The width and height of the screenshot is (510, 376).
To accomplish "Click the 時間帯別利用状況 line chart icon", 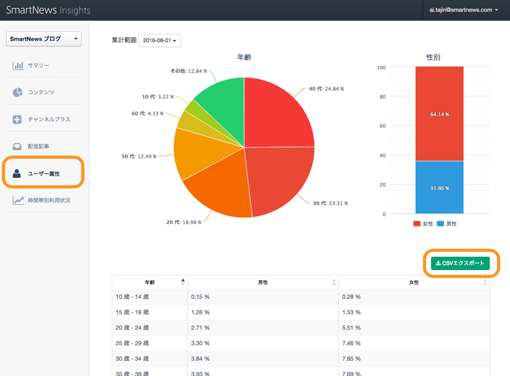I will tap(18, 200).
